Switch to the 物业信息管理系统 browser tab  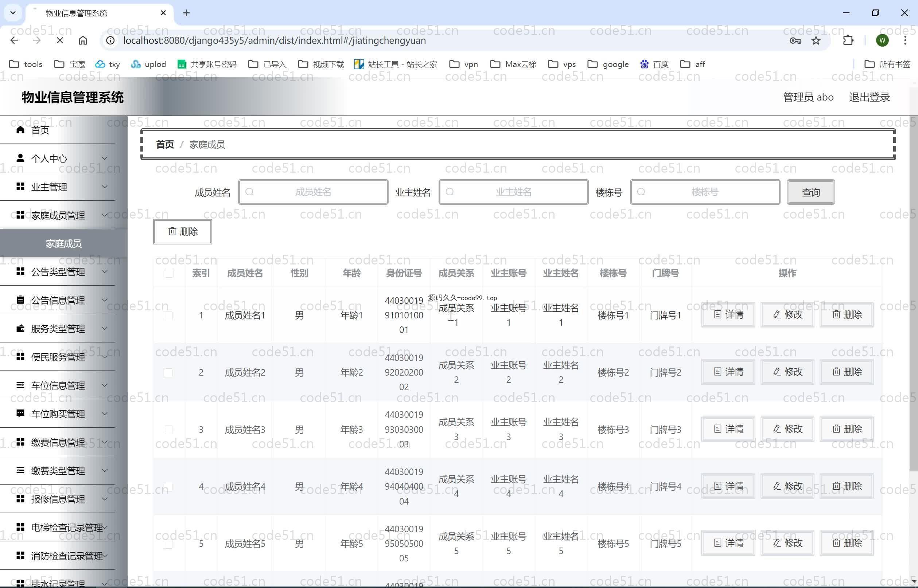(x=99, y=13)
